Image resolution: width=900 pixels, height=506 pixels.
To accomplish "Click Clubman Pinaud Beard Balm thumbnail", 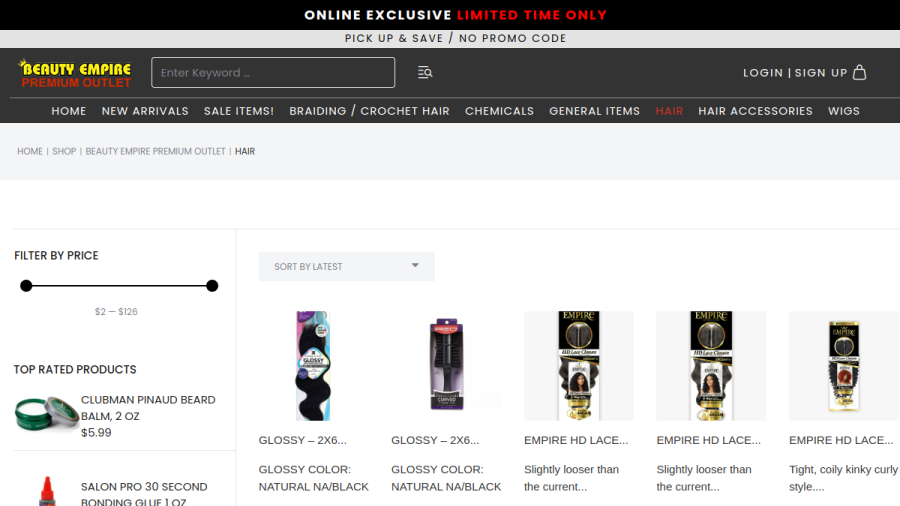I will (46, 412).
